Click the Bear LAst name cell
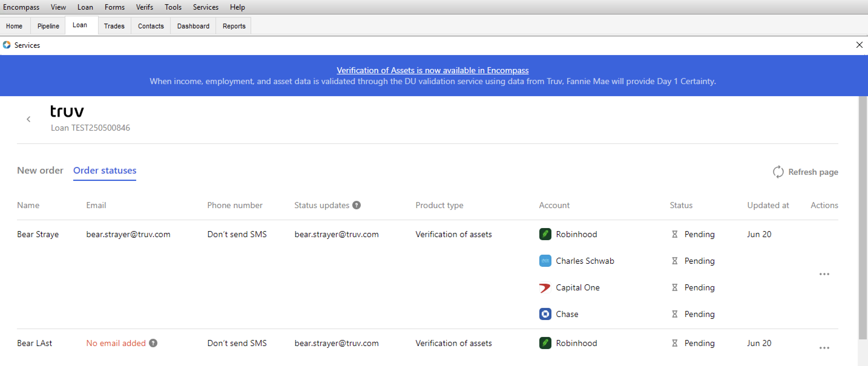 click(x=35, y=343)
